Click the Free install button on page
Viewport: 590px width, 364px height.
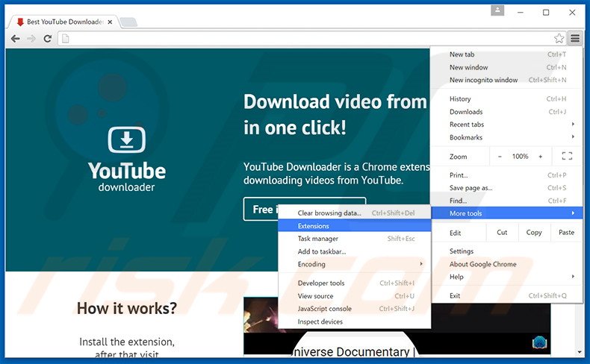click(305, 209)
